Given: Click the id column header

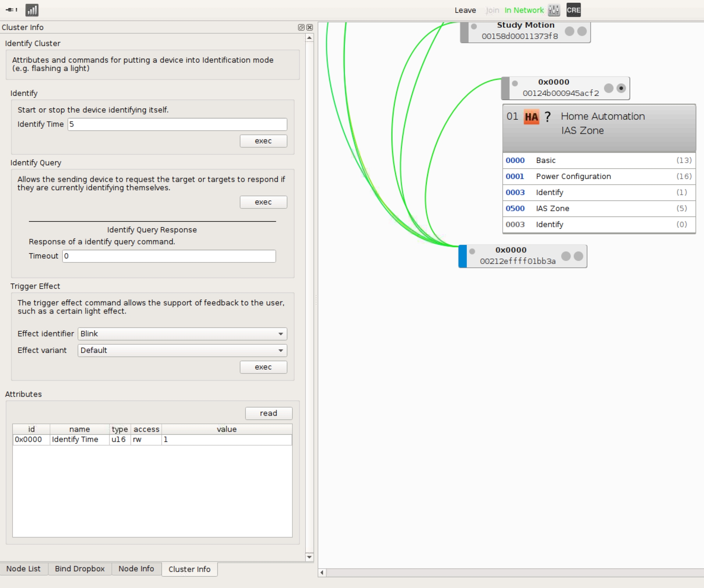Looking at the screenshot, I should tap(31, 429).
